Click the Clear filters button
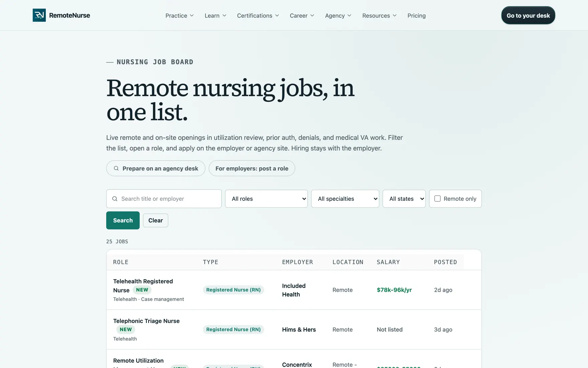The image size is (588, 368). [155, 220]
